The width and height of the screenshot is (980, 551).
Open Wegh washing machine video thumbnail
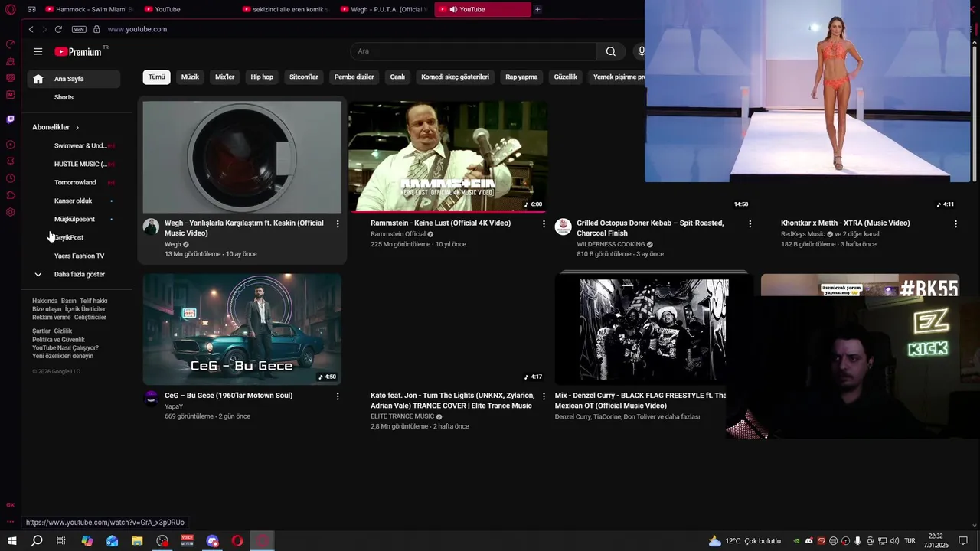(242, 157)
